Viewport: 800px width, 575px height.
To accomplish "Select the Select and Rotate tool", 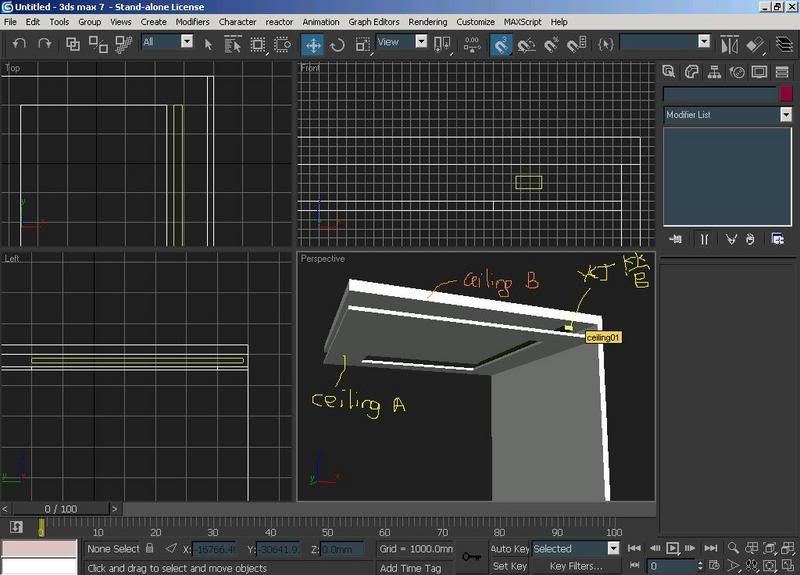I will click(x=338, y=44).
